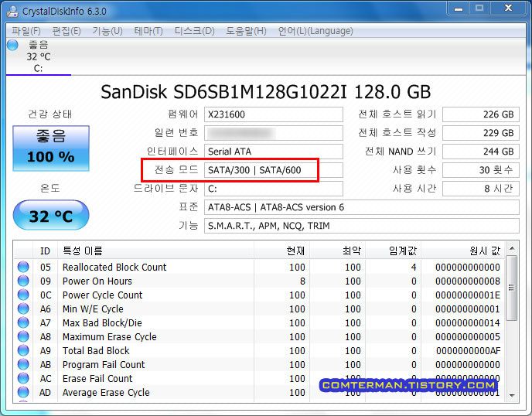532x416 pixels.
Task: Maximize the CrystalDiskInfo window
Action: click(x=479, y=9)
